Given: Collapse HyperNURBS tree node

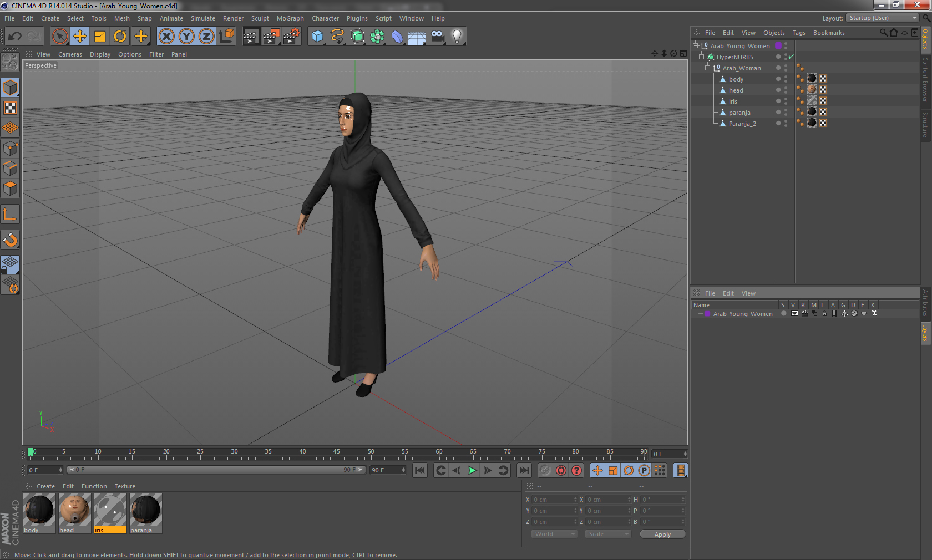Looking at the screenshot, I should click(701, 57).
